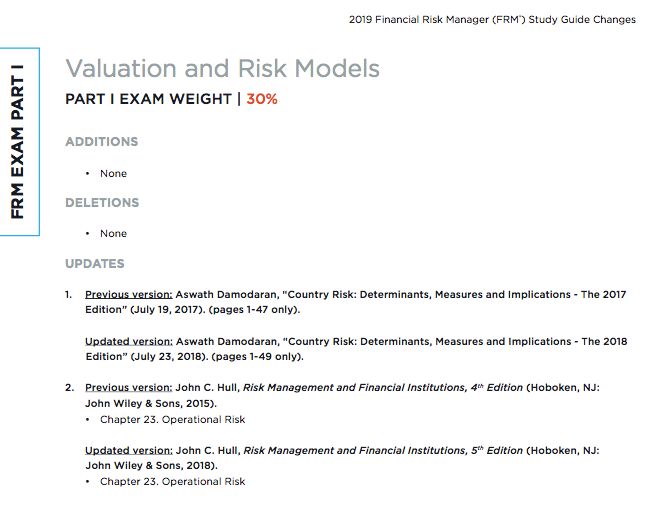
Task: Click the Hull entry's underlined Updated version label
Action: click(x=128, y=450)
